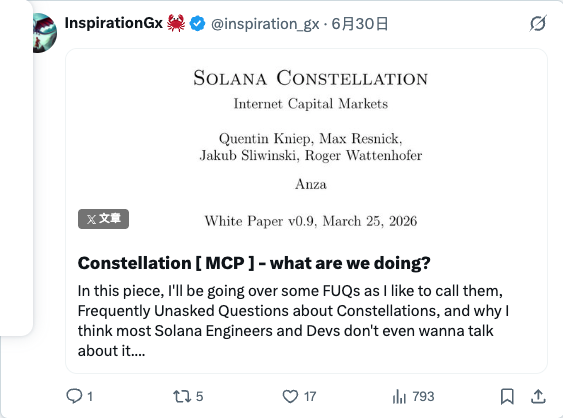Bookmark this post
This screenshot has width=563, height=418.
point(507,396)
